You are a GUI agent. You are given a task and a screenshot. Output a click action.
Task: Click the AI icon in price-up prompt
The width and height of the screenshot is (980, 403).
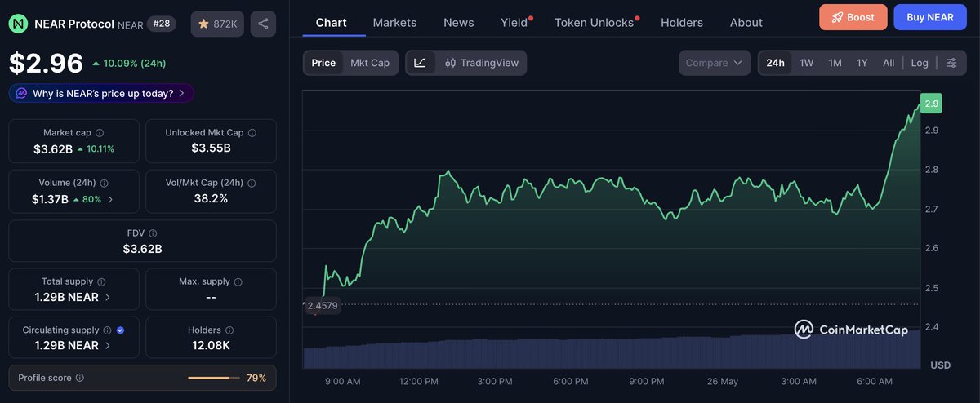point(21,93)
